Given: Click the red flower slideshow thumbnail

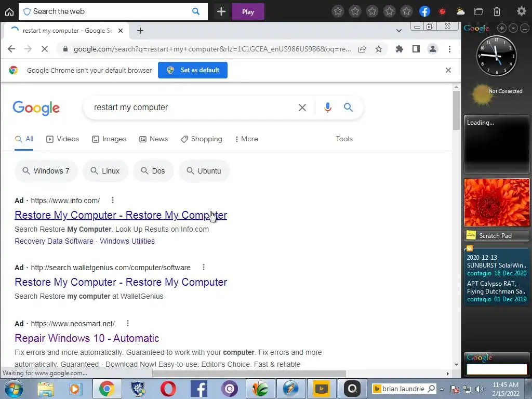Looking at the screenshot, I should coord(497,202).
